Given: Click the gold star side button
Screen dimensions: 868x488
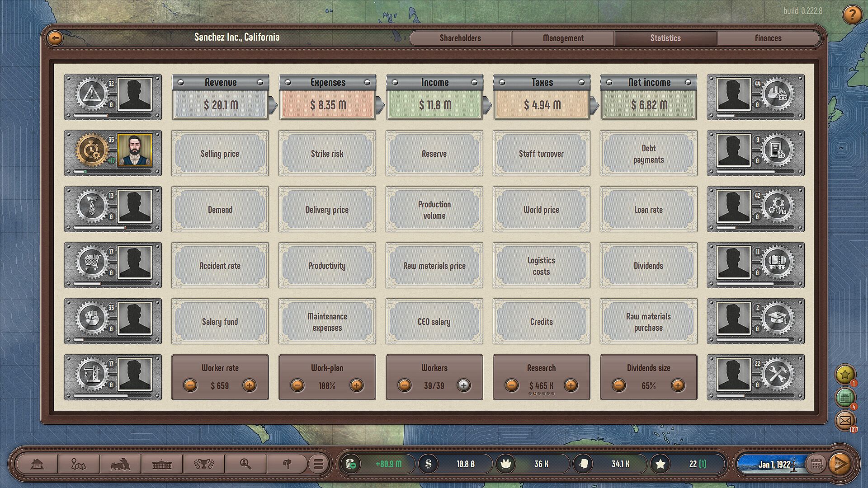Looking at the screenshot, I should 844,374.
